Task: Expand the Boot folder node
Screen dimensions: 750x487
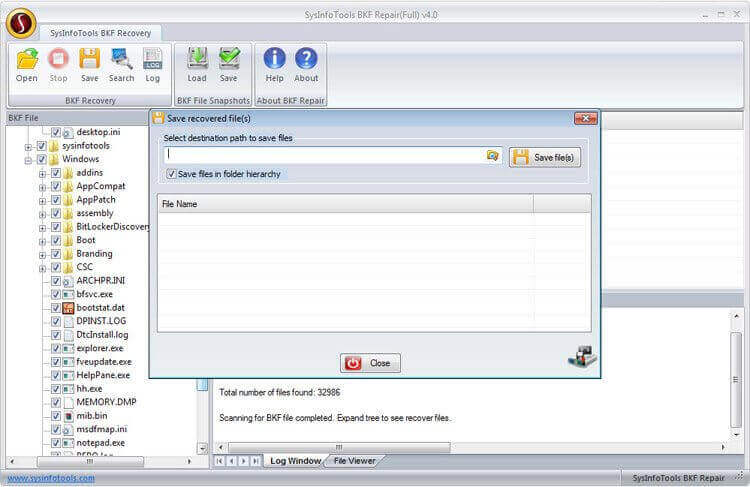Action: point(43,240)
